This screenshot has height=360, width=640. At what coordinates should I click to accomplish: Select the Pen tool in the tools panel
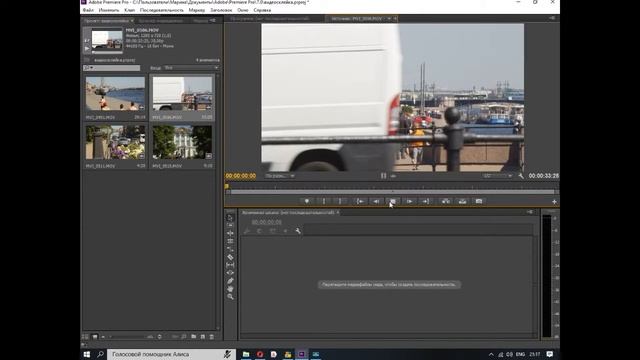tap(230, 281)
